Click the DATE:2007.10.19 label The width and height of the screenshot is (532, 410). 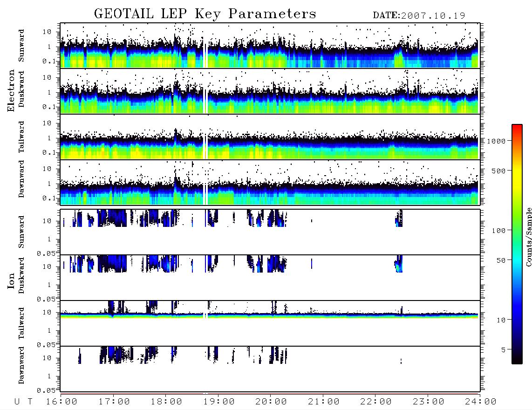click(x=419, y=16)
